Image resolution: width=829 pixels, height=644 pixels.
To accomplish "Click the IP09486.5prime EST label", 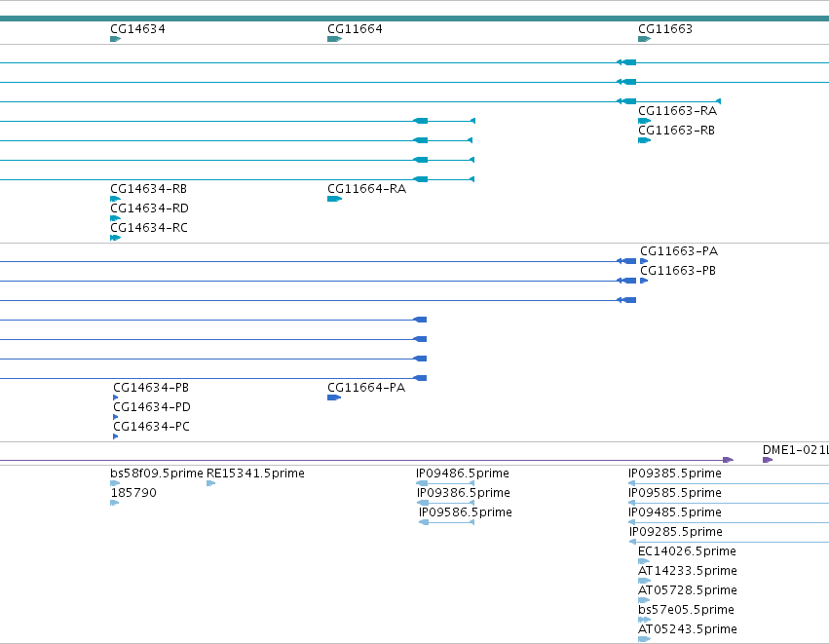I will 462,474.
